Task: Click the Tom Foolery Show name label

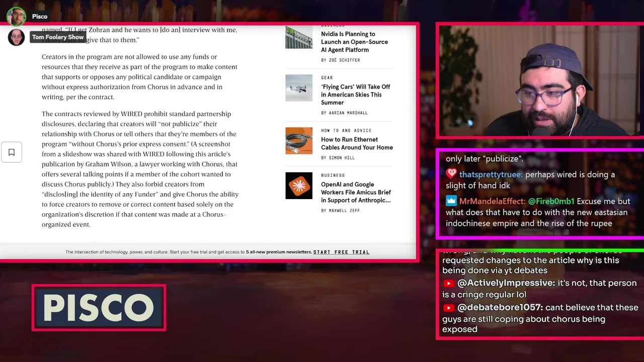Action: [58, 37]
